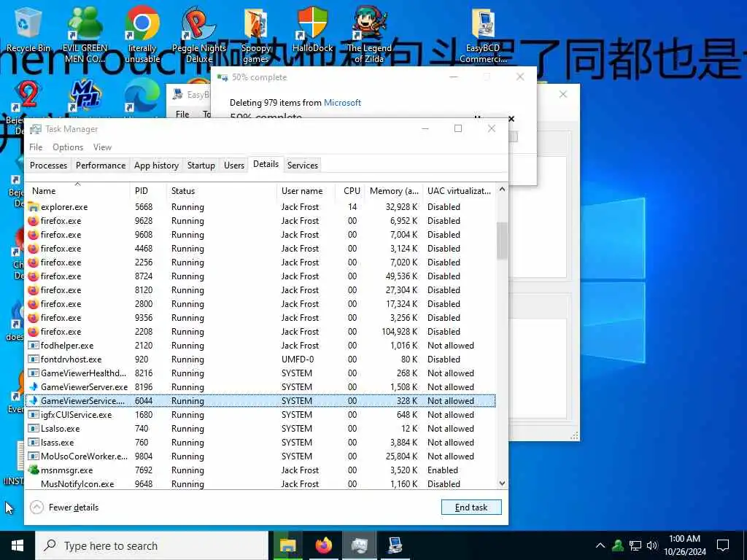The image size is (747, 560).
Task: Select the explorer.exe process row
Action: [x=260, y=206]
